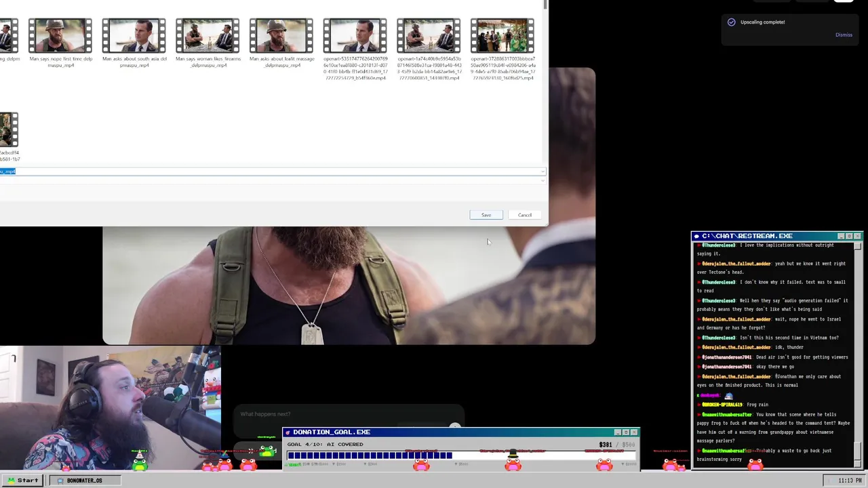The image size is (868, 488).
Task: Click the top-hat frog on donation bar
Action: pyautogui.click(x=513, y=460)
